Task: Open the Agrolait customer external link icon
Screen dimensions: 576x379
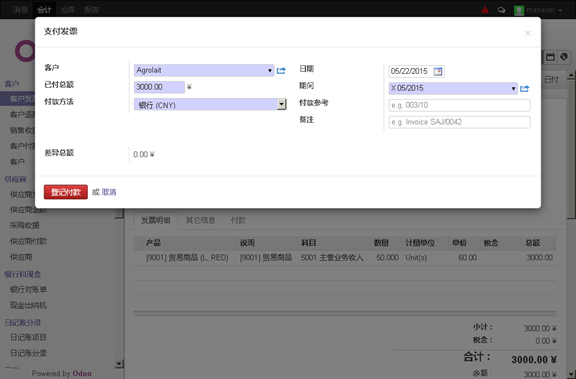Action: click(x=281, y=71)
